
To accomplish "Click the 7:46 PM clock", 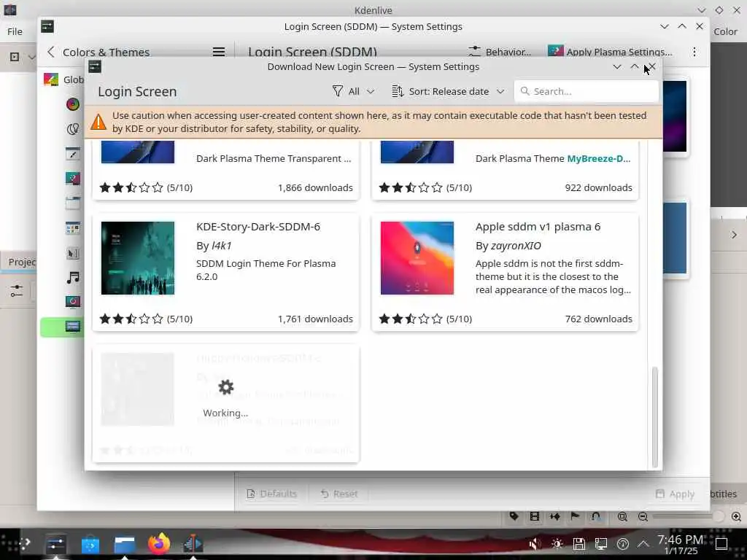I will click(x=681, y=540).
